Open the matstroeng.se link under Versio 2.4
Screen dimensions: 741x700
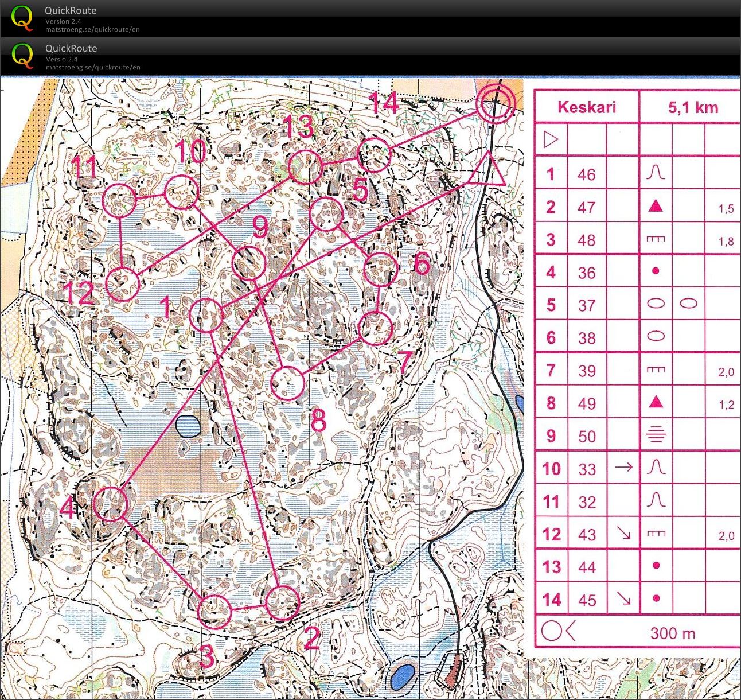(x=93, y=67)
